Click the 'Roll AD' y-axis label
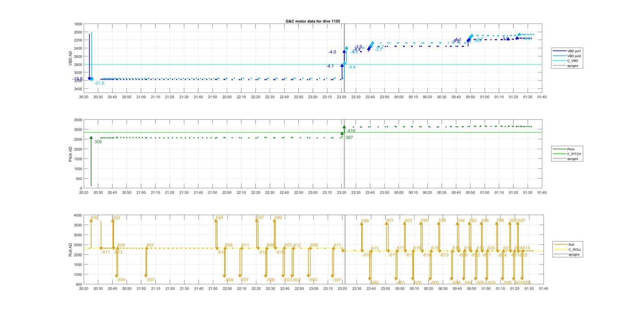This screenshot has width=644, height=319. pos(71,249)
